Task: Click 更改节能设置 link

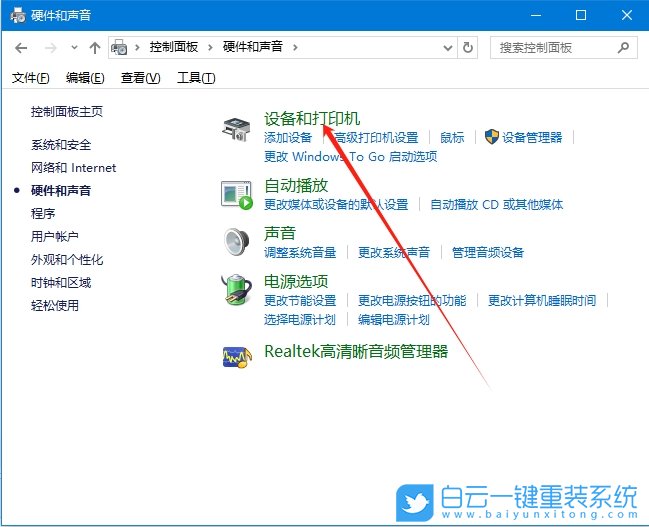Action: pyautogui.click(x=300, y=301)
